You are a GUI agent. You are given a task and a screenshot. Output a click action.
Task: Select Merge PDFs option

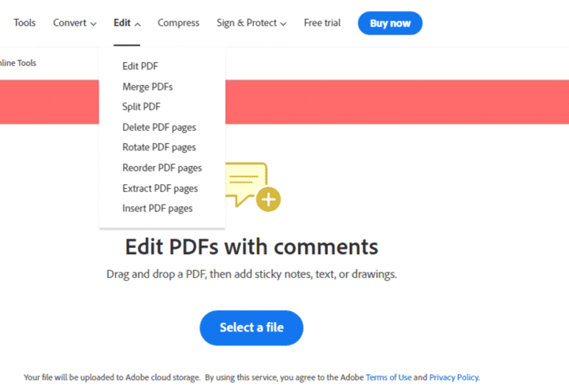coord(147,87)
